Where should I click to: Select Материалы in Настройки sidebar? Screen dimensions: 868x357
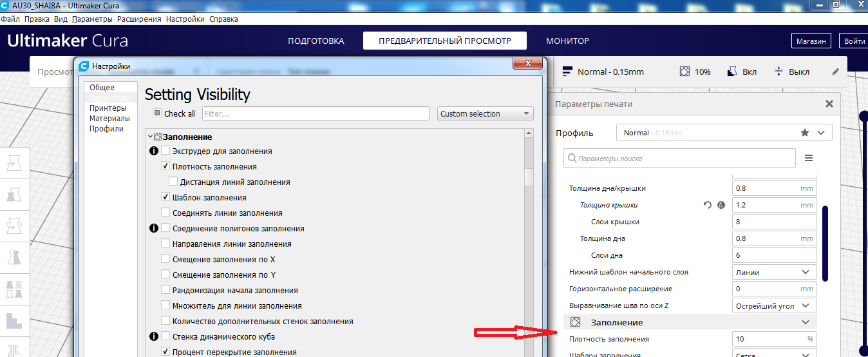109,119
